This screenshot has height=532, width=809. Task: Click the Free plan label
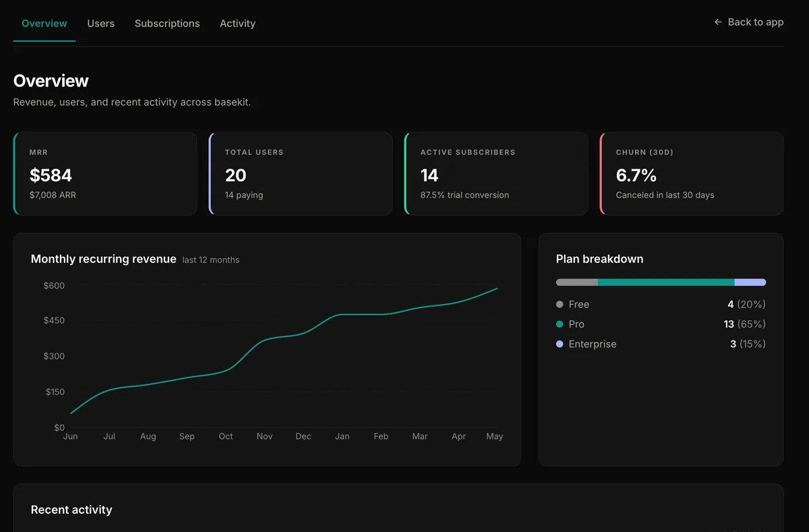coord(579,305)
